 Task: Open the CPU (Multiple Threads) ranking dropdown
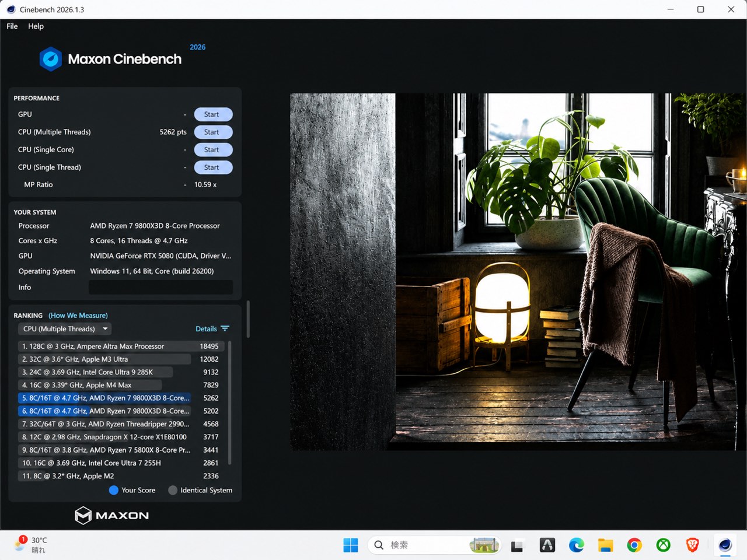[65, 329]
